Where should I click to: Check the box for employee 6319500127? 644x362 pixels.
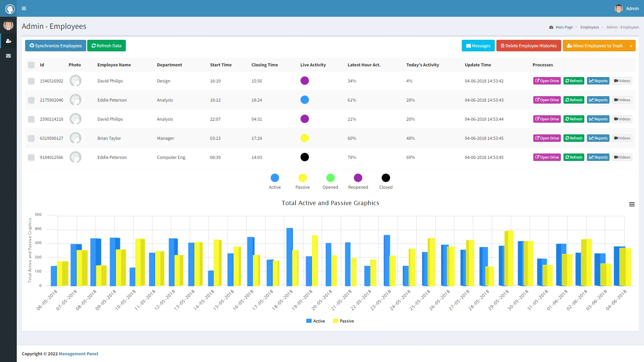click(x=31, y=138)
